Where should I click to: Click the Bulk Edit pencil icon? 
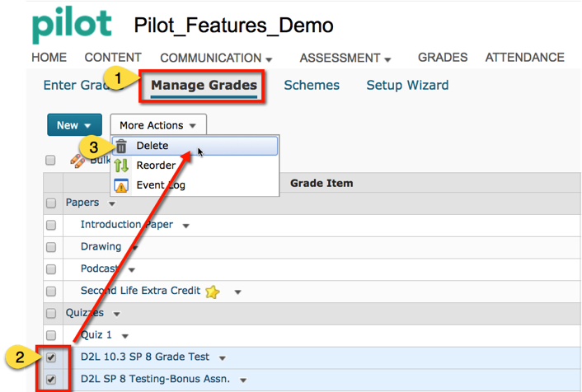point(77,161)
